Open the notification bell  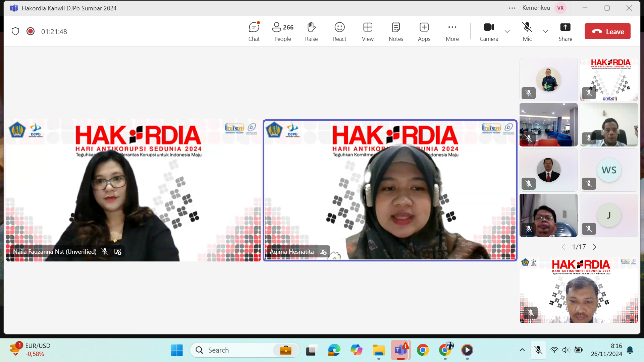(x=630, y=350)
